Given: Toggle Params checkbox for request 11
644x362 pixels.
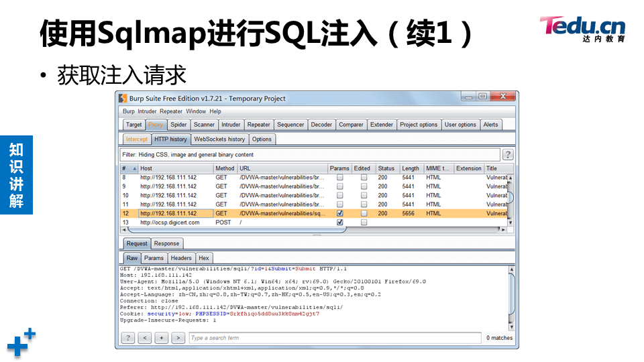Looking at the screenshot, I should pos(339,204).
